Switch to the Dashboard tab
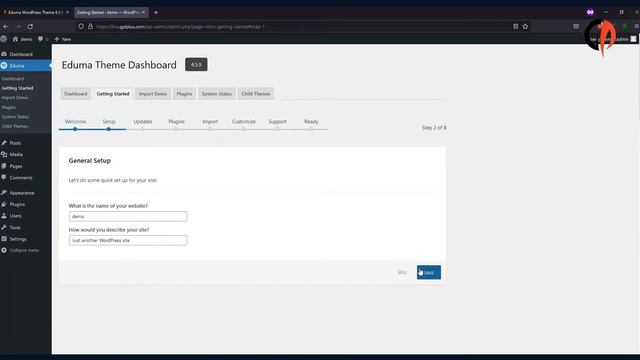640x360 pixels. pos(76,94)
